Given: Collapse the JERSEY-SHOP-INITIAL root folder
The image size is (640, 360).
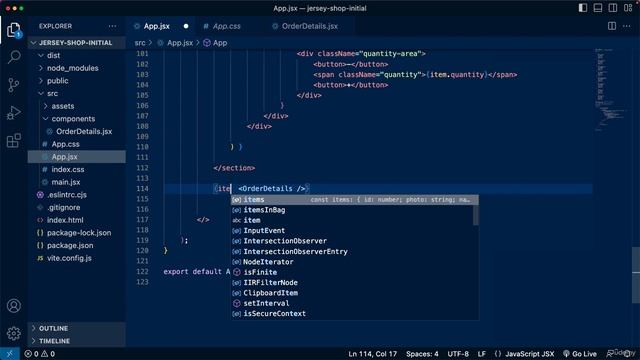Looking at the screenshot, I should click(x=77, y=42).
